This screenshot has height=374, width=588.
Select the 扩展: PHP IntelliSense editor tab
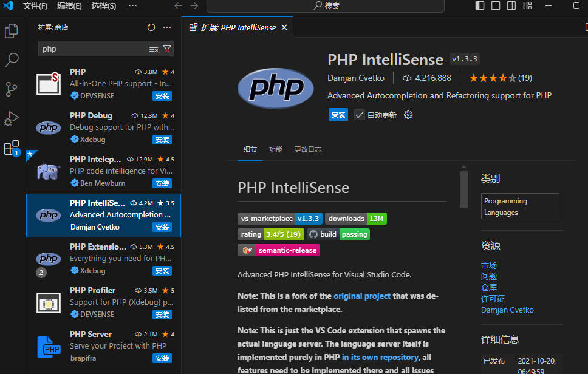(238, 27)
